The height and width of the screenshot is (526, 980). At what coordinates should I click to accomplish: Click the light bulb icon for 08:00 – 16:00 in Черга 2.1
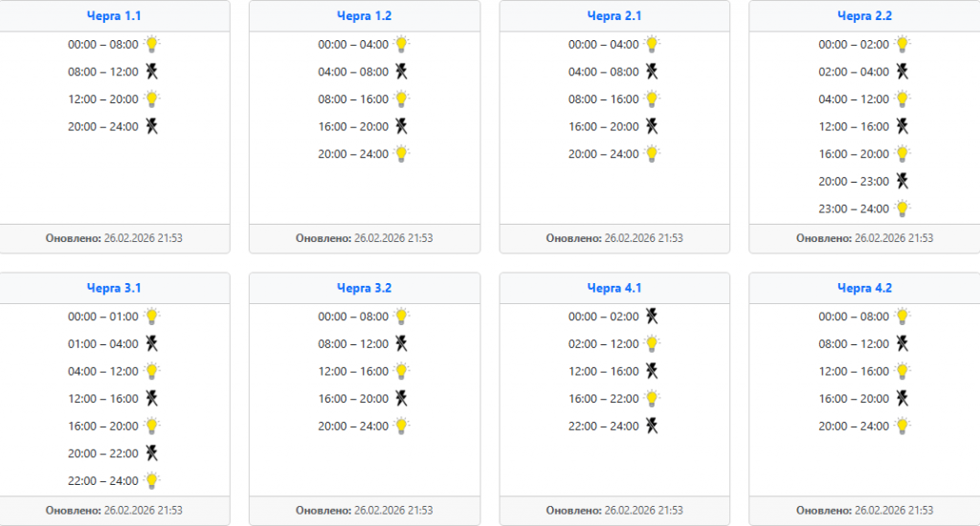point(652,99)
